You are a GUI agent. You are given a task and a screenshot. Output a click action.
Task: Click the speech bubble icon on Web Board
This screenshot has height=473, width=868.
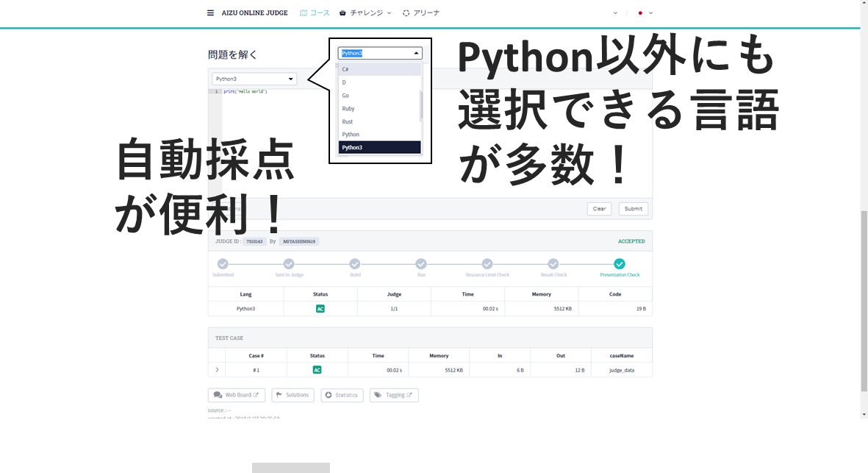coord(218,395)
